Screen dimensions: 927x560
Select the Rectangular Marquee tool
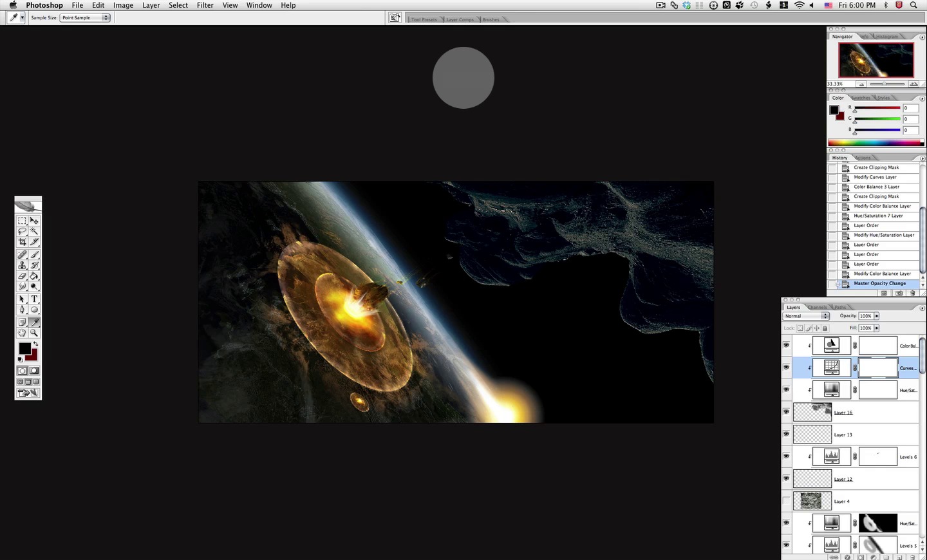[22, 221]
